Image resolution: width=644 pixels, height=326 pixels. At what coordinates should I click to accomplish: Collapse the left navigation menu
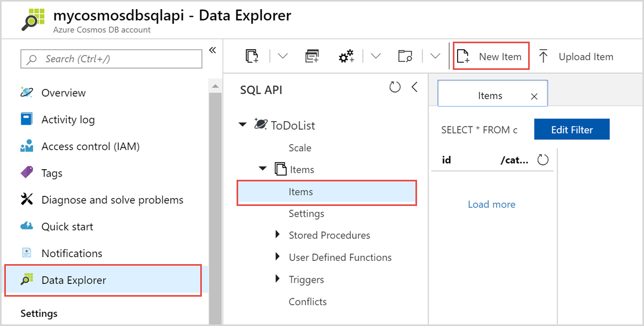click(x=212, y=50)
